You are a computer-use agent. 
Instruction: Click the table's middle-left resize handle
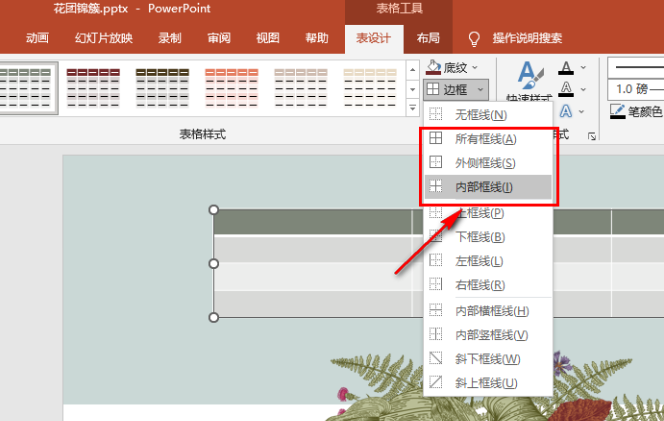[x=214, y=264]
